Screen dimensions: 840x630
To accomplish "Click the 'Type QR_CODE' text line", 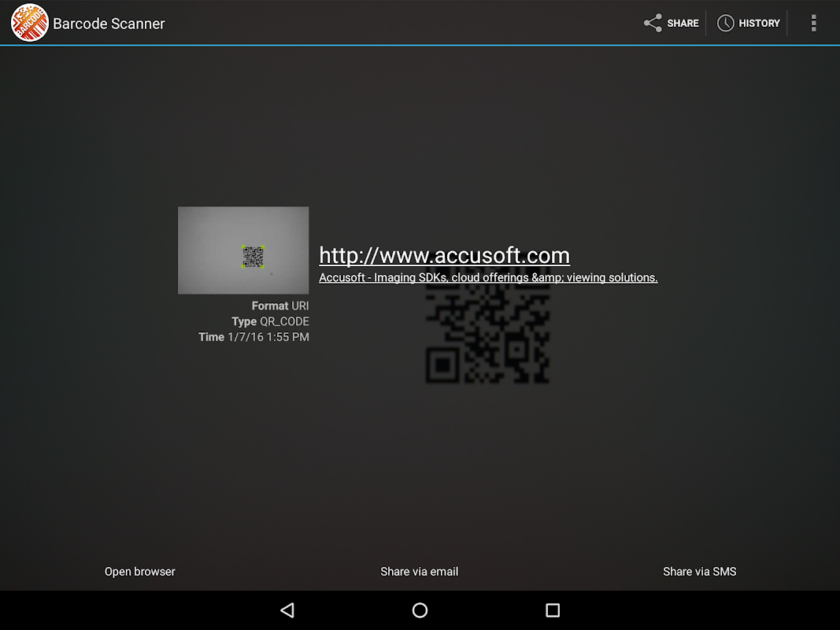I will pos(270,321).
